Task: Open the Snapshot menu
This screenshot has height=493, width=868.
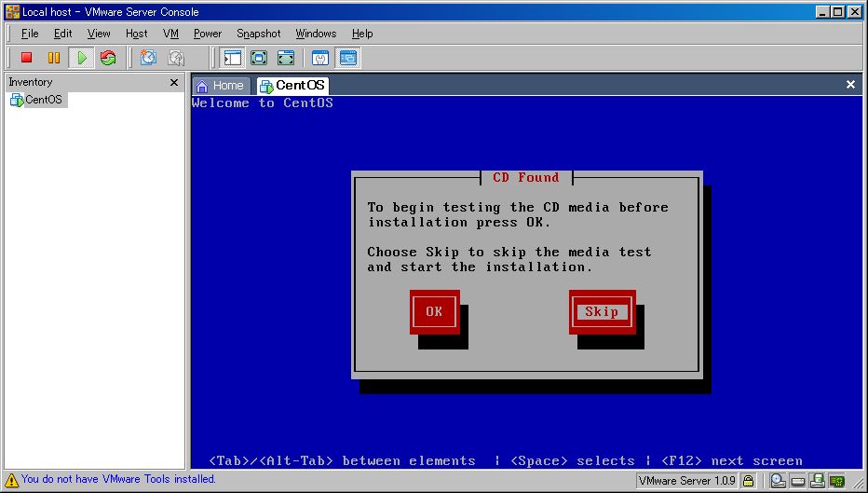Action: 259,34
